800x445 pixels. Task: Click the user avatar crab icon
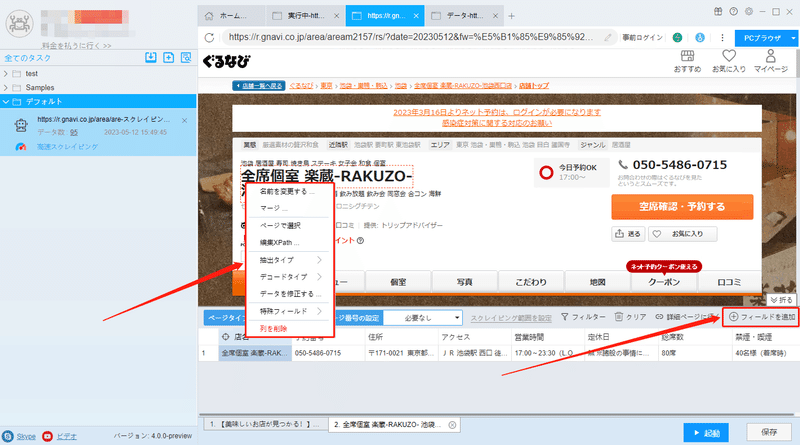click(19, 23)
